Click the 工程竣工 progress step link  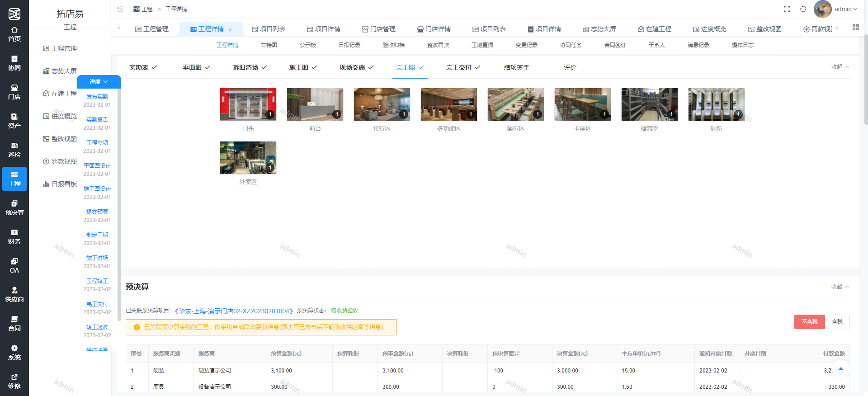[x=97, y=281]
